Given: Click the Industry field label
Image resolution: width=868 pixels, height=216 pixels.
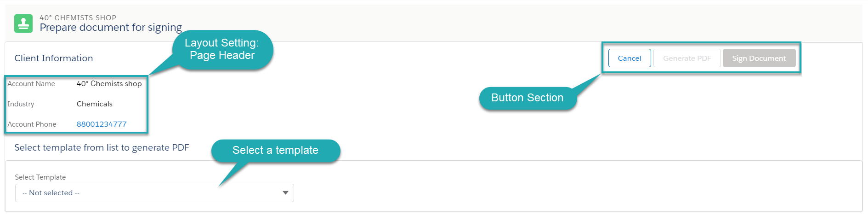Looking at the screenshot, I should tap(21, 104).
